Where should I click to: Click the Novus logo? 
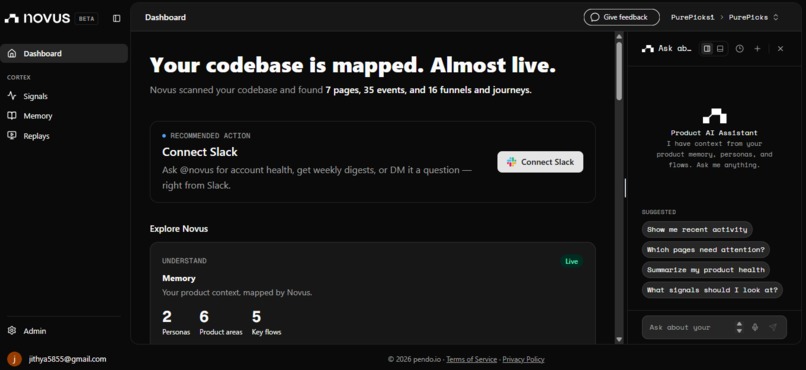pyautogui.click(x=37, y=18)
